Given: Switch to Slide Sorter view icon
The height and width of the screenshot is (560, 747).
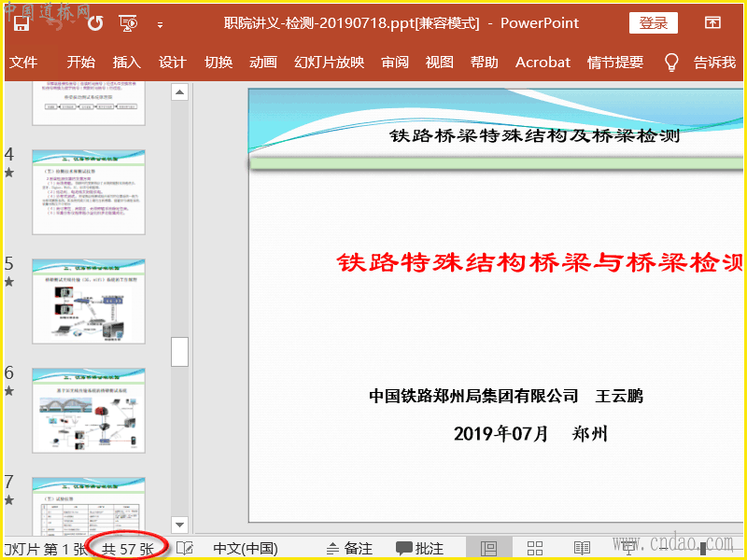Looking at the screenshot, I should pos(535,549).
